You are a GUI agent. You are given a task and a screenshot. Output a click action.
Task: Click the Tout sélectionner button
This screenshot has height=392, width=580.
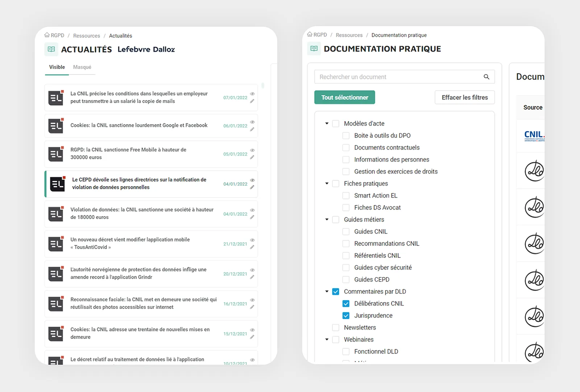(x=345, y=97)
